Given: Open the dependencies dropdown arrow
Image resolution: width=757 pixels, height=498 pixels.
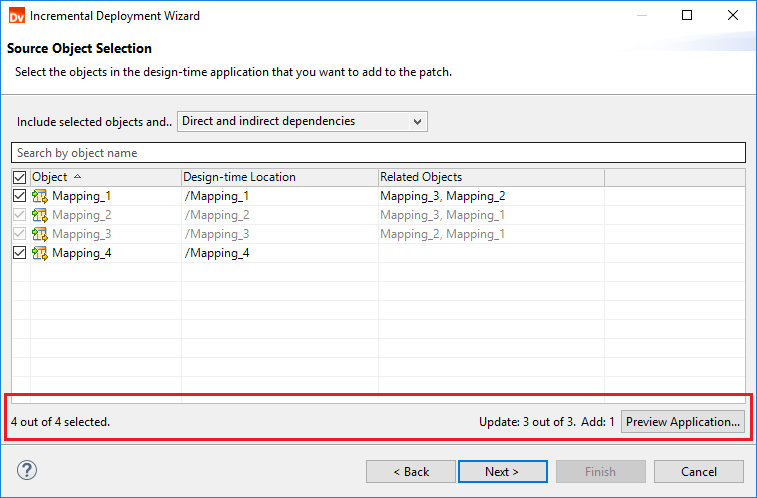Looking at the screenshot, I should click(418, 122).
